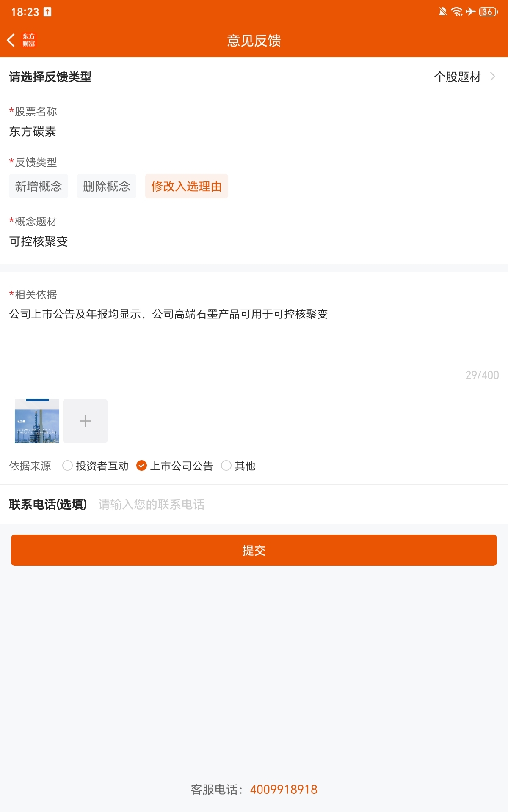Call customer service number 4009918918

coord(284,790)
